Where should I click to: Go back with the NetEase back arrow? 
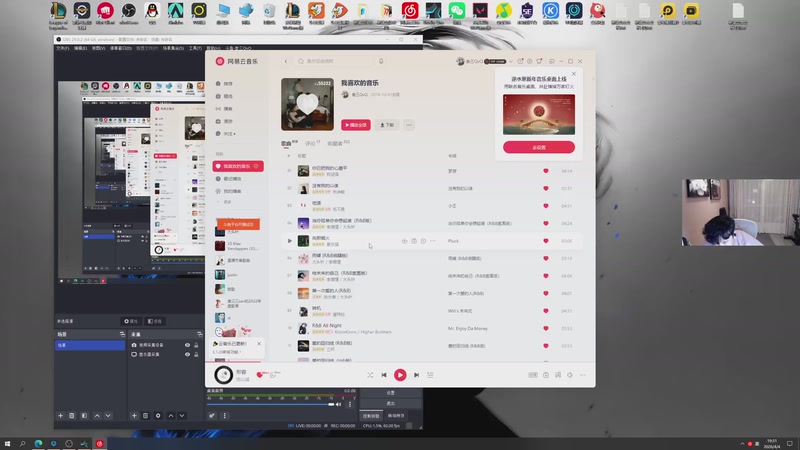pos(286,61)
